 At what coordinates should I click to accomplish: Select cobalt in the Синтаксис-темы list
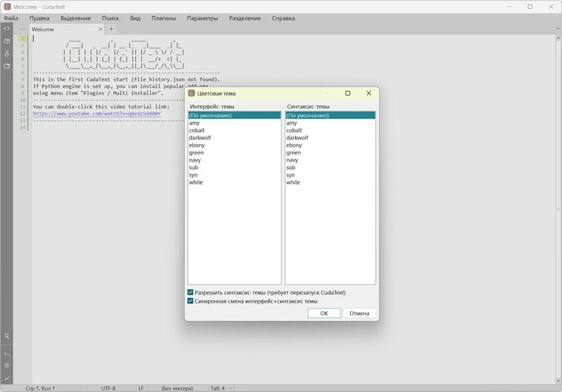tap(330, 131)
